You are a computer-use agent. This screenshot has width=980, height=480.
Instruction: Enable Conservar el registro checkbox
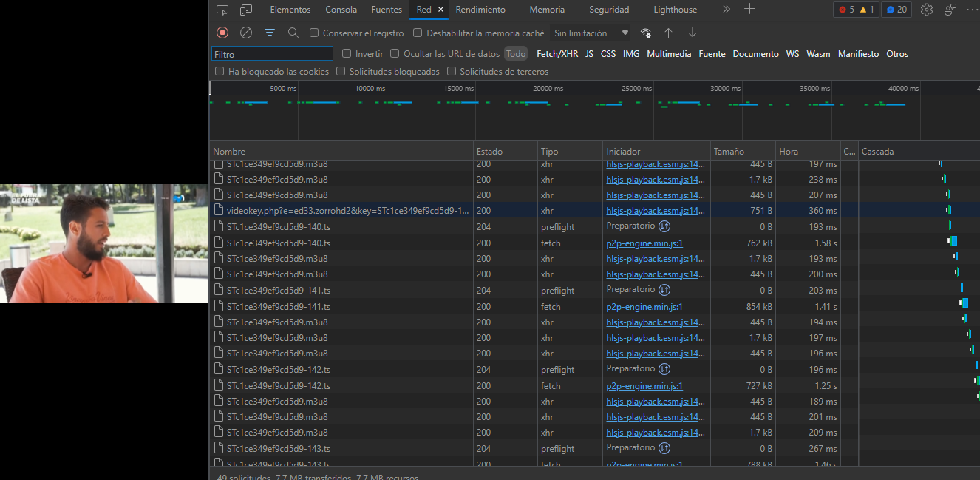(x=314, y=33)
